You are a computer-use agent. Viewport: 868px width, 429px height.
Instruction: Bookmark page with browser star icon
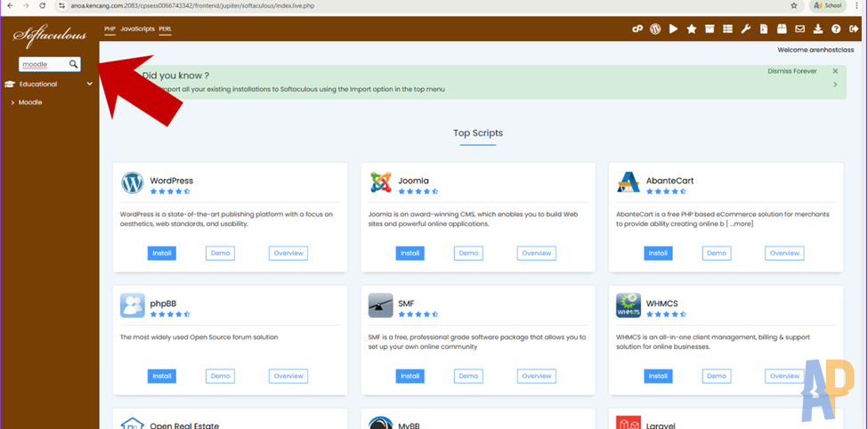coord(794,5)
